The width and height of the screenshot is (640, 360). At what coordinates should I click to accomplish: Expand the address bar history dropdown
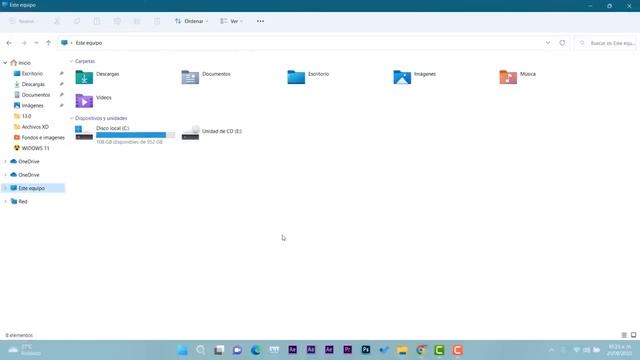tap(548, 43)
